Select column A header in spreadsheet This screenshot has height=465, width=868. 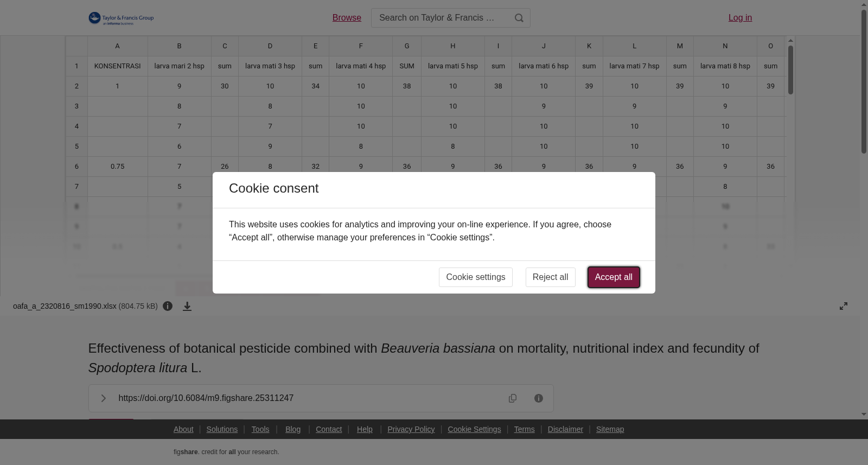[117, 46]
